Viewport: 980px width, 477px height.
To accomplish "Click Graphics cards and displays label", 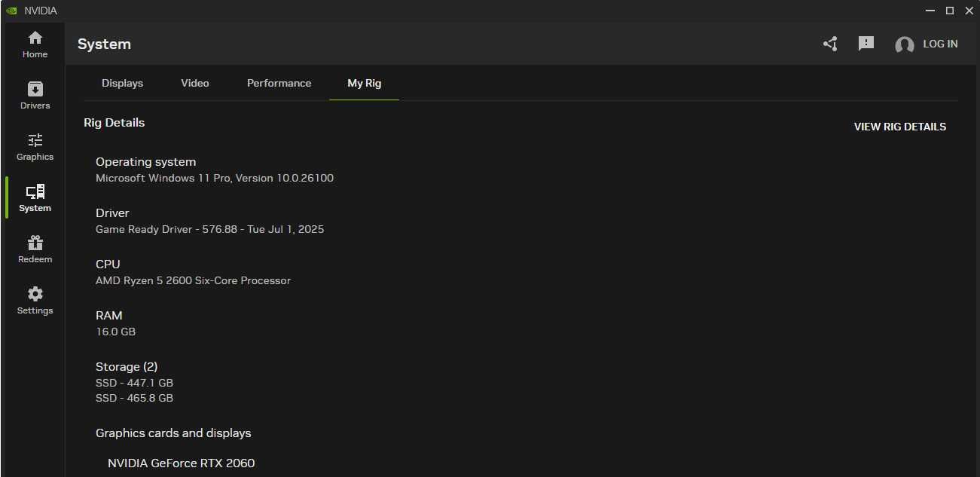I will click(173, 433).
